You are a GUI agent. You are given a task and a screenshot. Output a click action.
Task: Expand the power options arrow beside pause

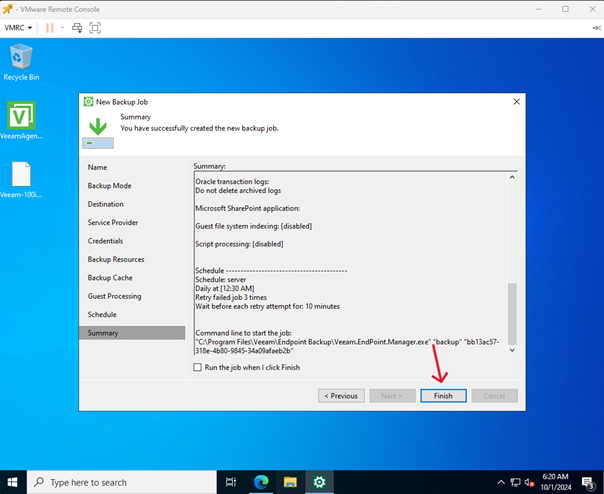tap(60, 27)
